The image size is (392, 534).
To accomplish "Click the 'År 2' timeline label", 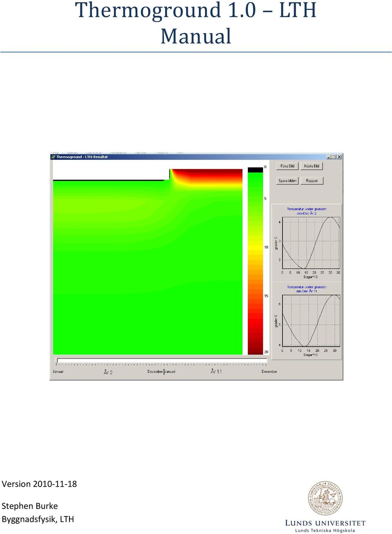I will [108, 372].
